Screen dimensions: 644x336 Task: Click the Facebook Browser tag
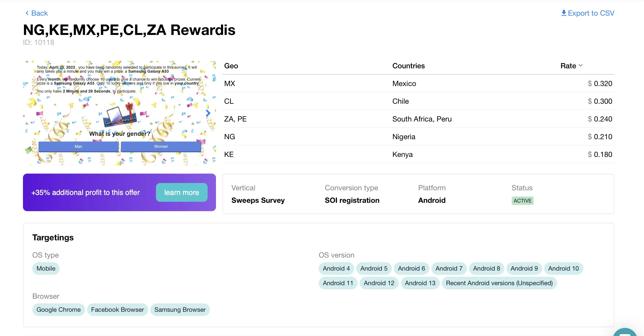[117, 309]
